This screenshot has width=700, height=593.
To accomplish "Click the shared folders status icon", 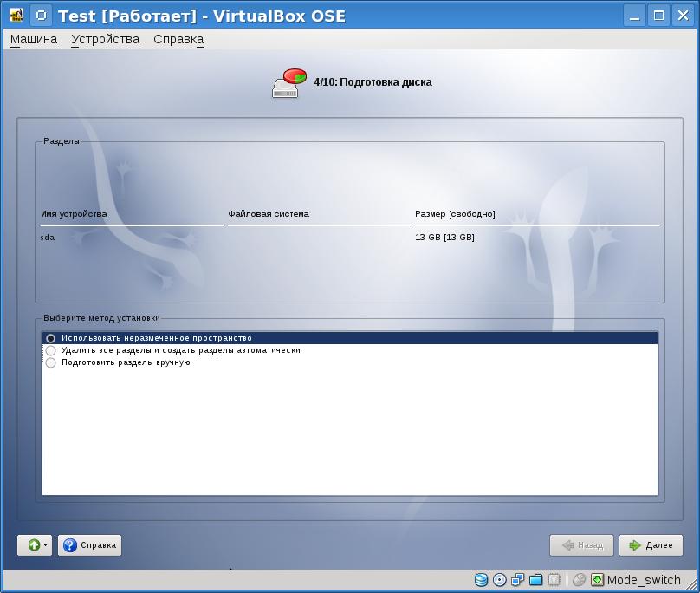I will (535, 580).
